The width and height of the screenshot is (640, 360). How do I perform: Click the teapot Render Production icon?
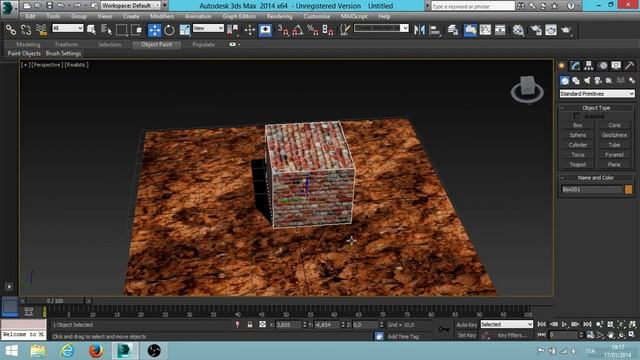566,30
